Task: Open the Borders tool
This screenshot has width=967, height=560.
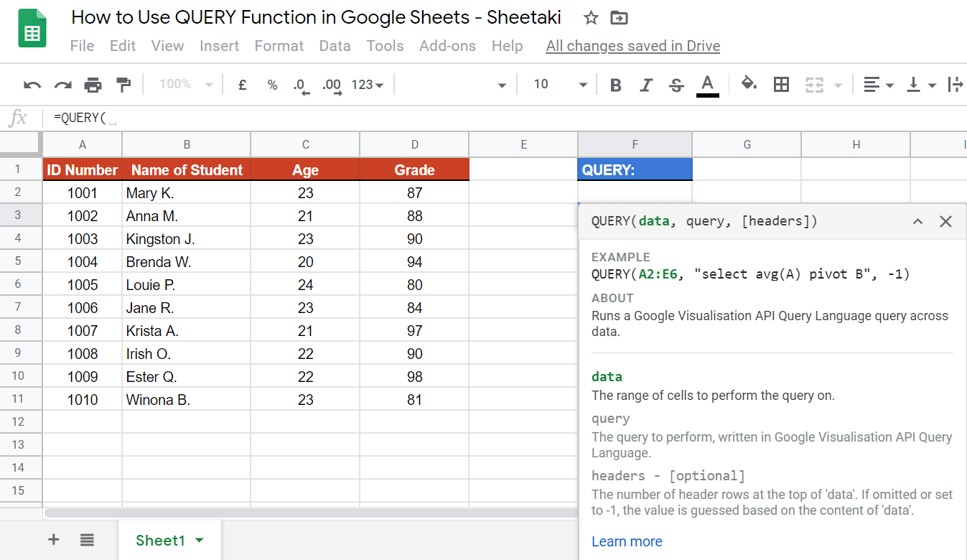Action: 781,85
